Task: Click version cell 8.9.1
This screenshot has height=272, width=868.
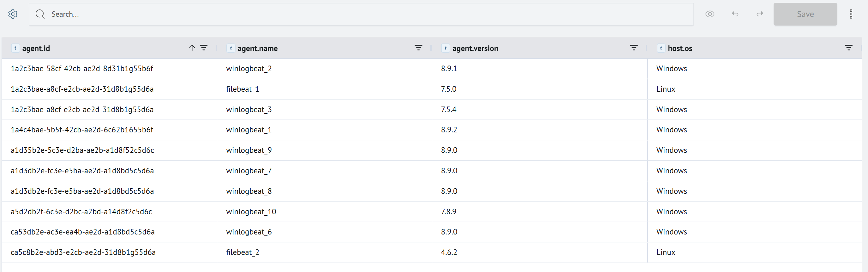Action: point(540,69)
